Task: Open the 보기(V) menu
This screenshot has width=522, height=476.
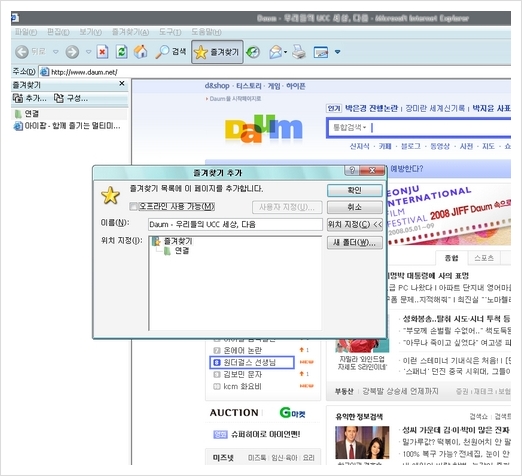Action: (x=90, y=32)
